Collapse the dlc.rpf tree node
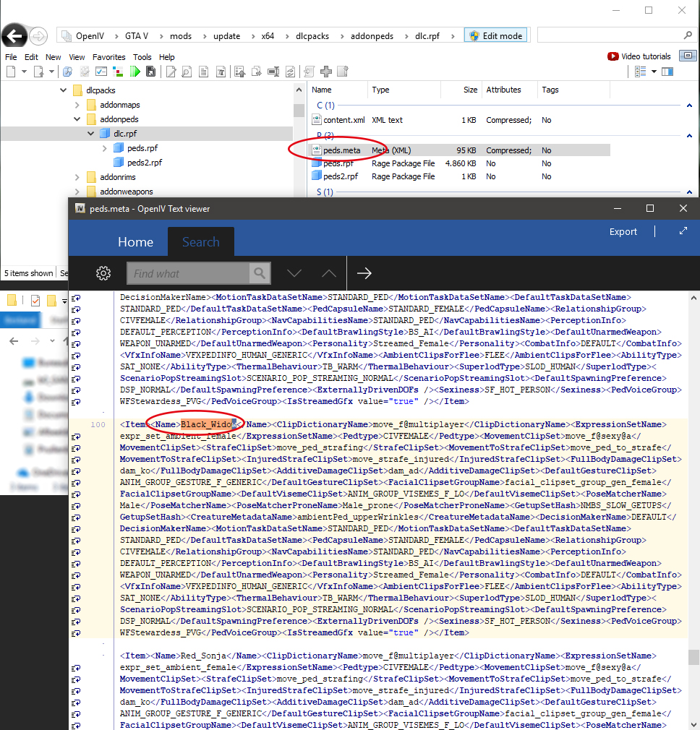 click(91, 134)
